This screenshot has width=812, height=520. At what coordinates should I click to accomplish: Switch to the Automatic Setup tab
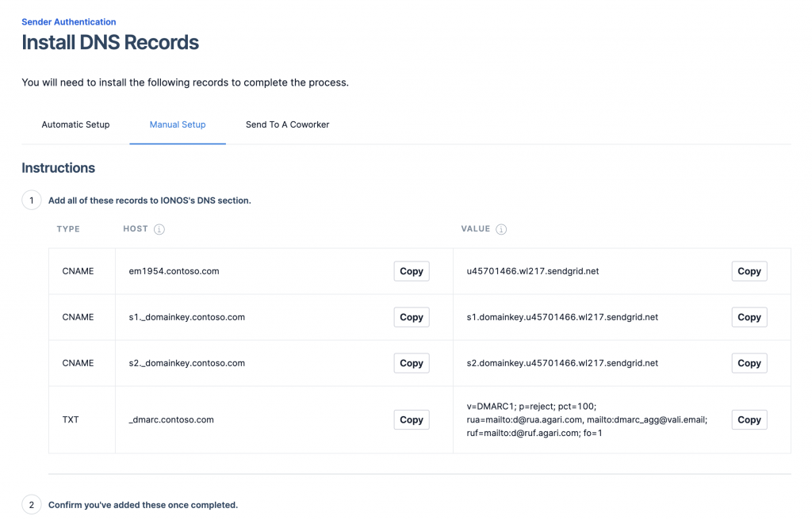tap(75, 124)
